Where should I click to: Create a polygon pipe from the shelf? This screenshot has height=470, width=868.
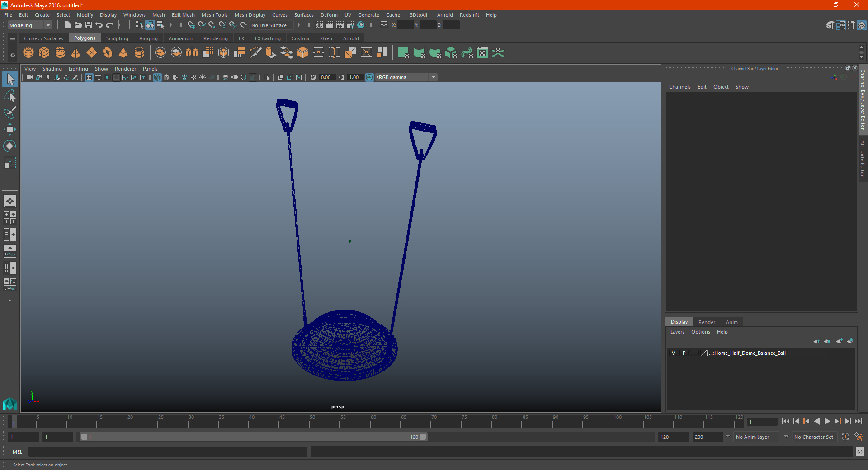pyautogui.click(x=139, y=53)
